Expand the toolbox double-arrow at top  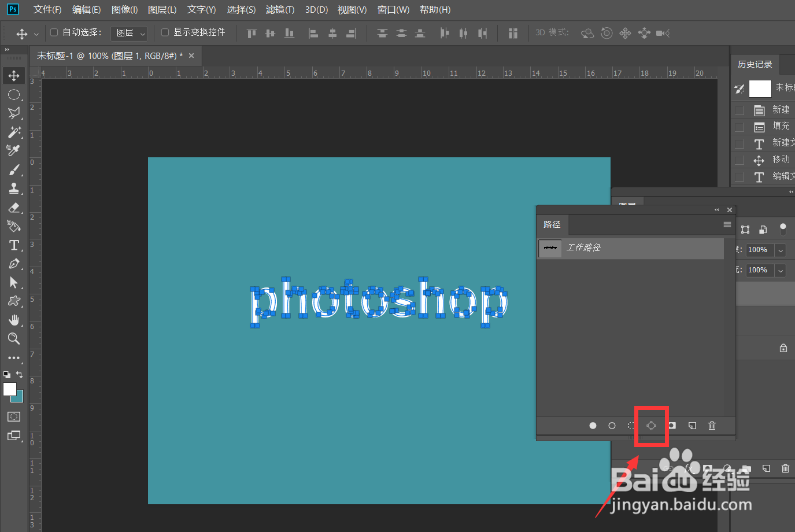(x=7, y=50)
